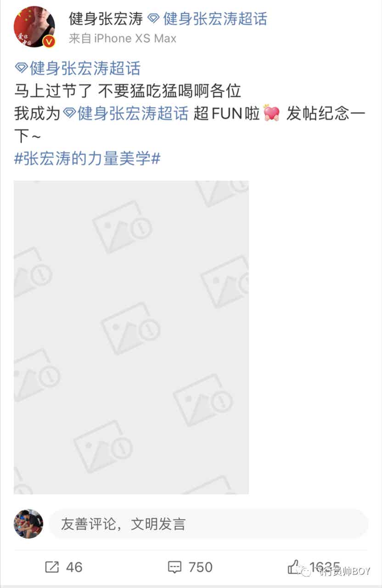Click the pink heart emoji after 超FUN啦
Screen dimensions: 382x588
click(272, 113)
